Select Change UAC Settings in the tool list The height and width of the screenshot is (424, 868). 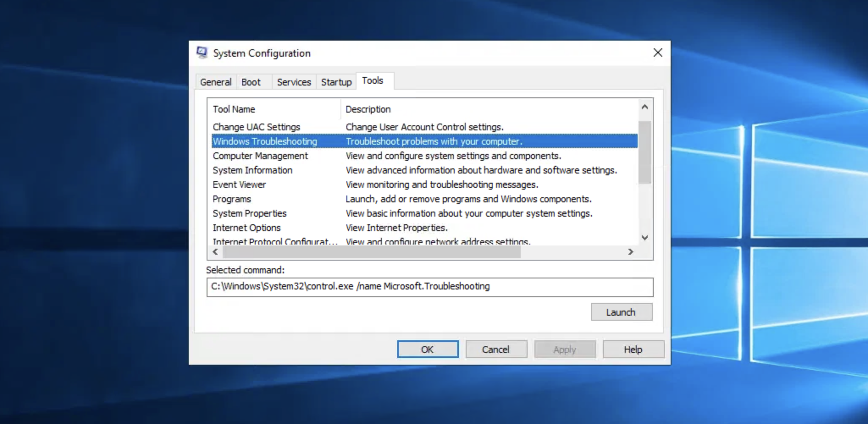tap(256, 127)
